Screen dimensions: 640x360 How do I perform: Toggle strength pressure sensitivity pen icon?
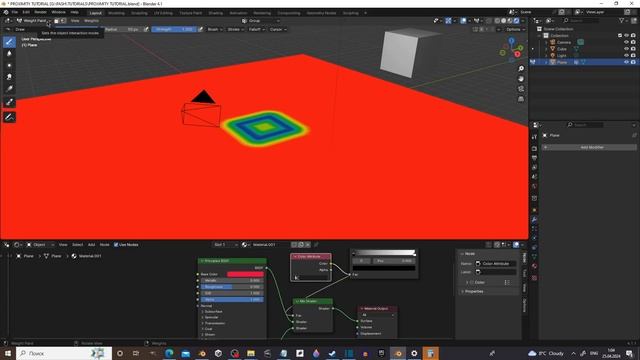tap(200, 29)
